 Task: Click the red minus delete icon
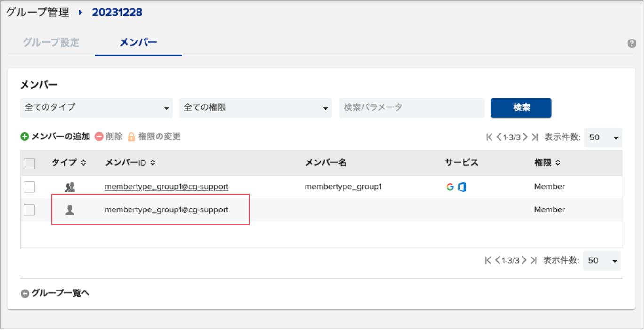click(x=99, y=137)
